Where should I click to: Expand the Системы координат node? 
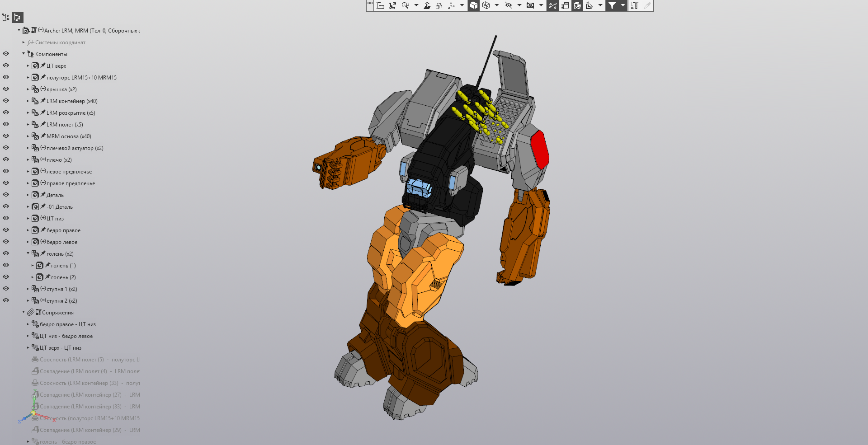click(24, 42)
